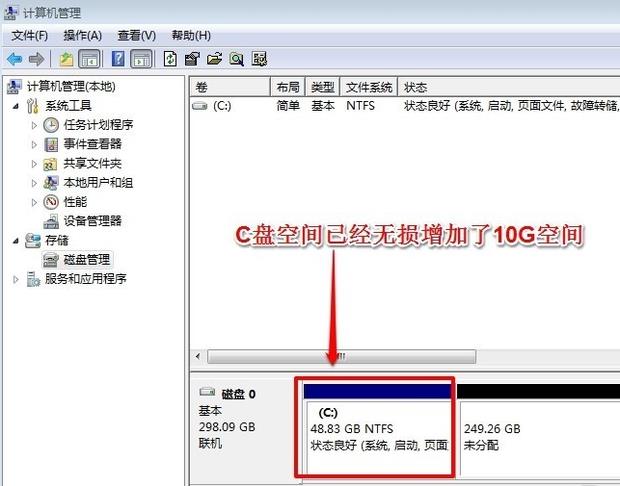Screen dimensions: 620x486
Task: Click the 事件查看器 icon
Action: (x=51, y=144)
